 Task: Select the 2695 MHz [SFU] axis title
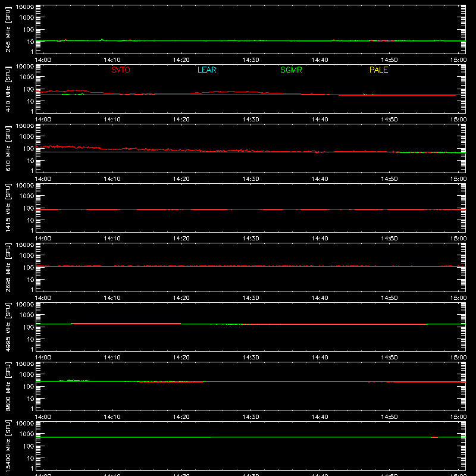click(x=8, y=267)
